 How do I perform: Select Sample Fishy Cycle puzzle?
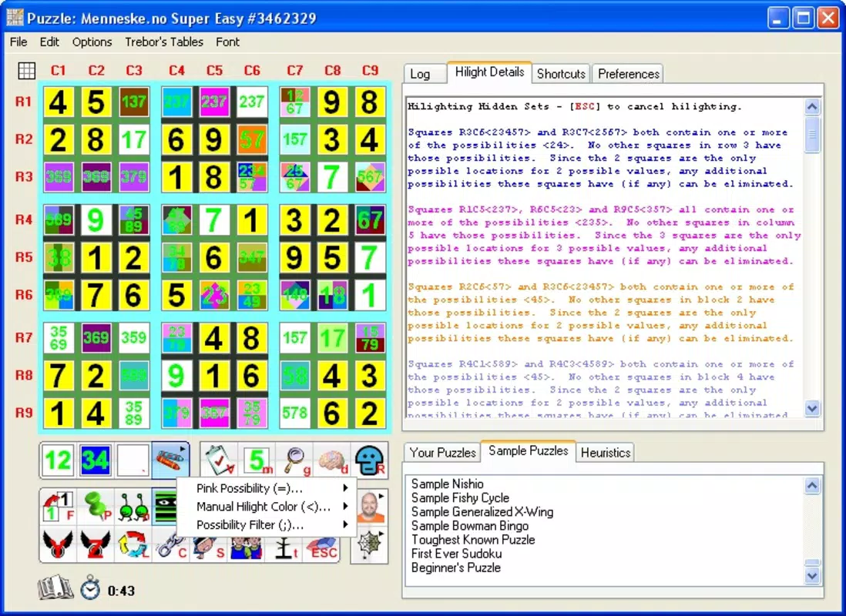click(460, 498)
